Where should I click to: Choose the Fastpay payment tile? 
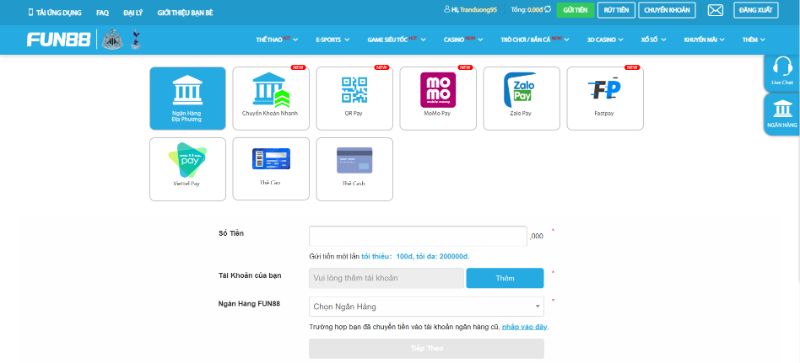(x=605, y=99)
